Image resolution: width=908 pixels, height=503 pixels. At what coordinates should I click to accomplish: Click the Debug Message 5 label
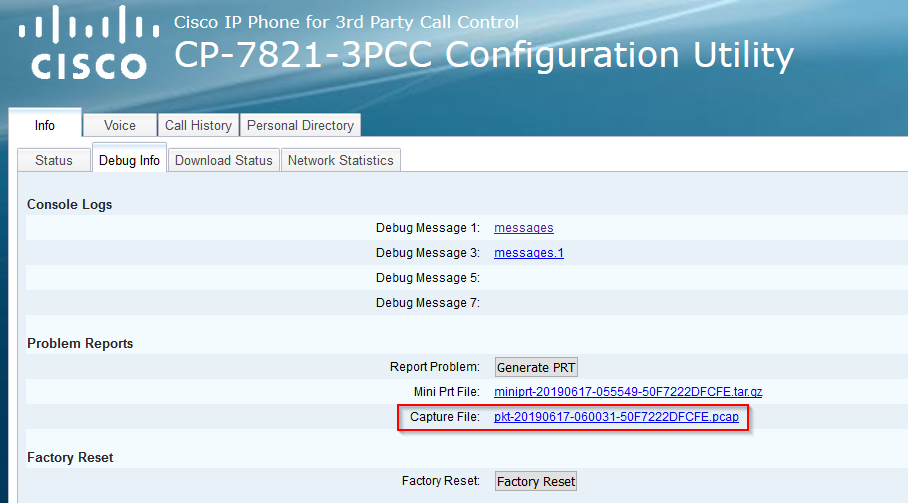(x=427, y=278)
